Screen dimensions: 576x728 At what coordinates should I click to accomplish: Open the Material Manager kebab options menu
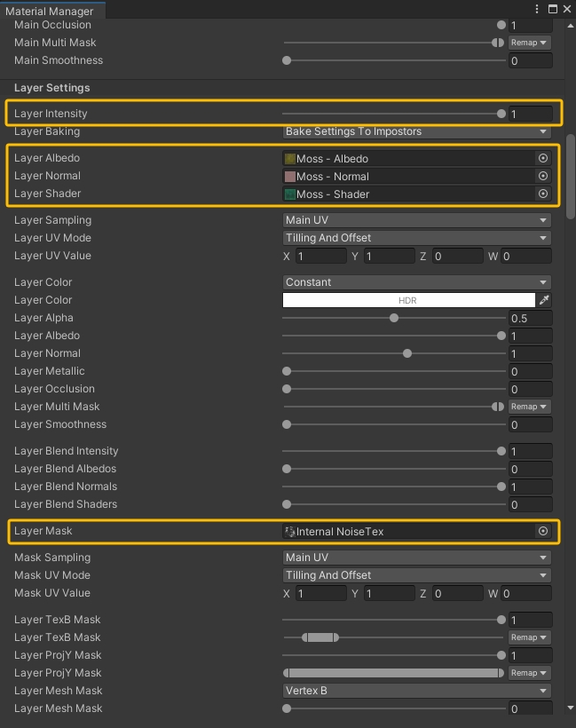(537, 9)
